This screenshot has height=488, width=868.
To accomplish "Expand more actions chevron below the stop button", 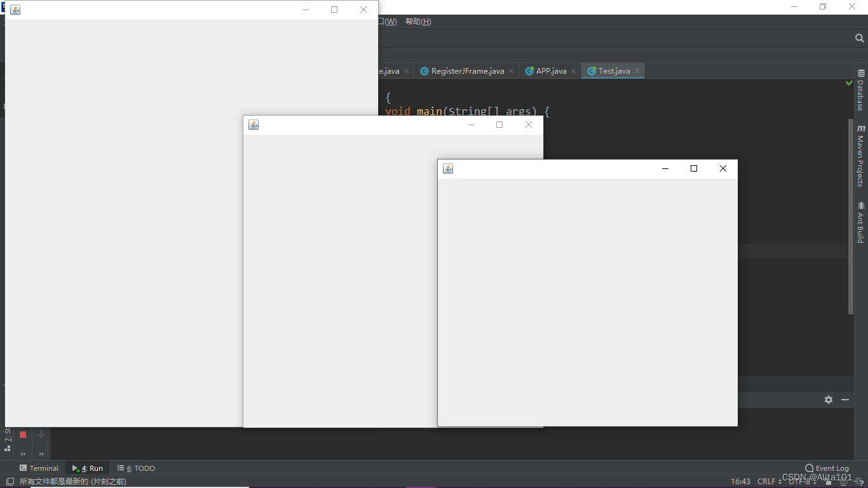I will click(x=23, y=454).
